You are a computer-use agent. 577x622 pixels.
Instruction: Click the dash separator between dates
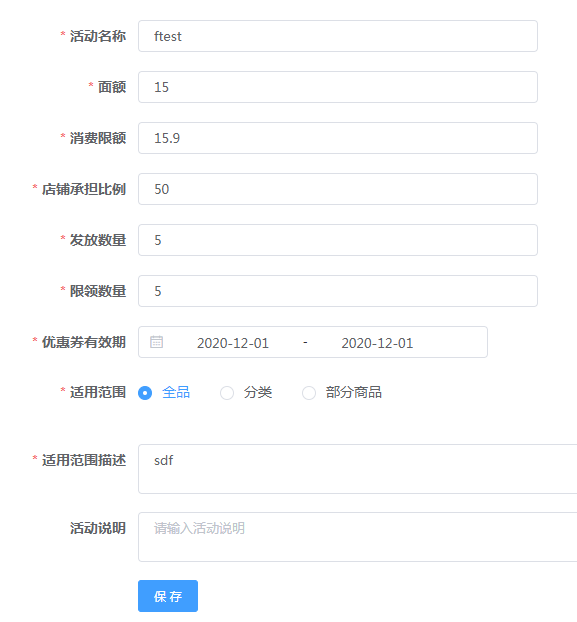[305, 342]
